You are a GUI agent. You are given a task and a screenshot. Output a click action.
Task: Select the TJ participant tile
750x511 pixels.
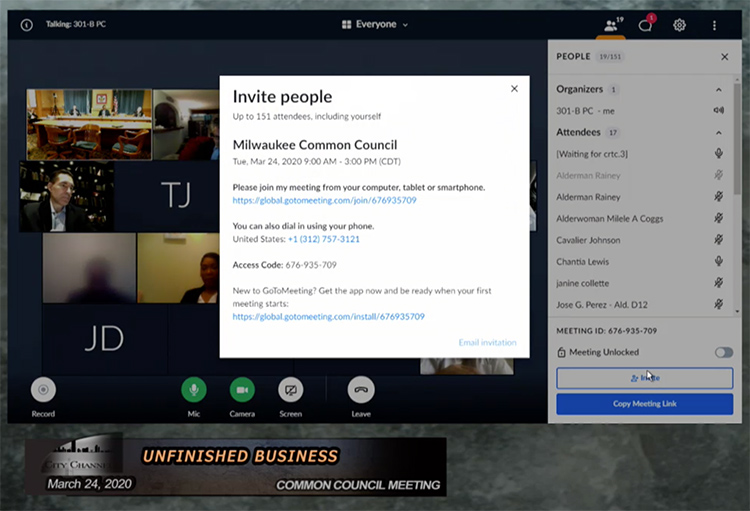pyautogui.click(x=167, y=196)
